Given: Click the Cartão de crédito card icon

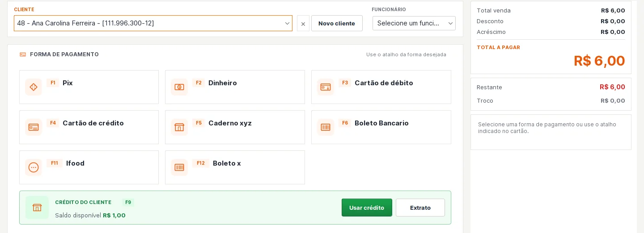Looking at the screenshot, I should click(x=34, y=127).
